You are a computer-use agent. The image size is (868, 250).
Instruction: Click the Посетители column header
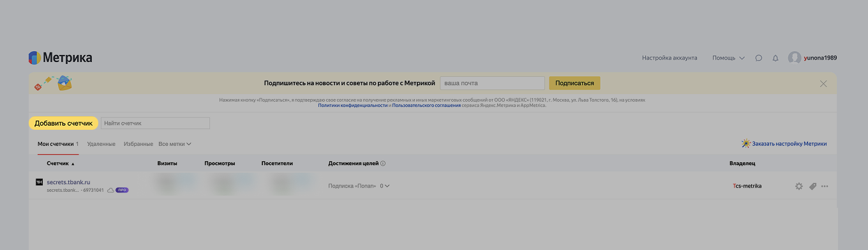pyautogui.click(x=277, y=163)
